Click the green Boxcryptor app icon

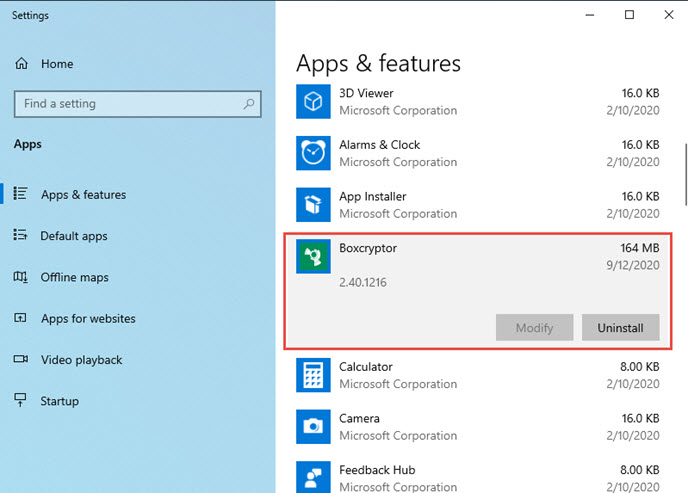coord(313,257)
